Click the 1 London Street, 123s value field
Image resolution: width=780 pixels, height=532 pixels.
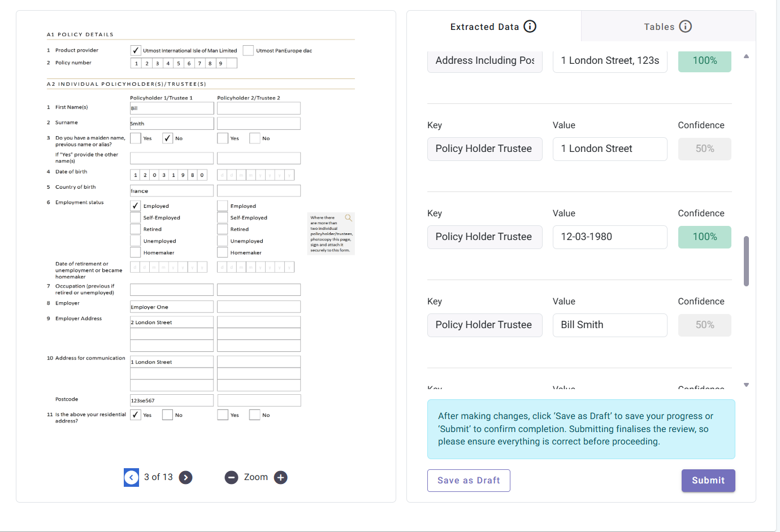pyautogui.click(x=609, y=61)
